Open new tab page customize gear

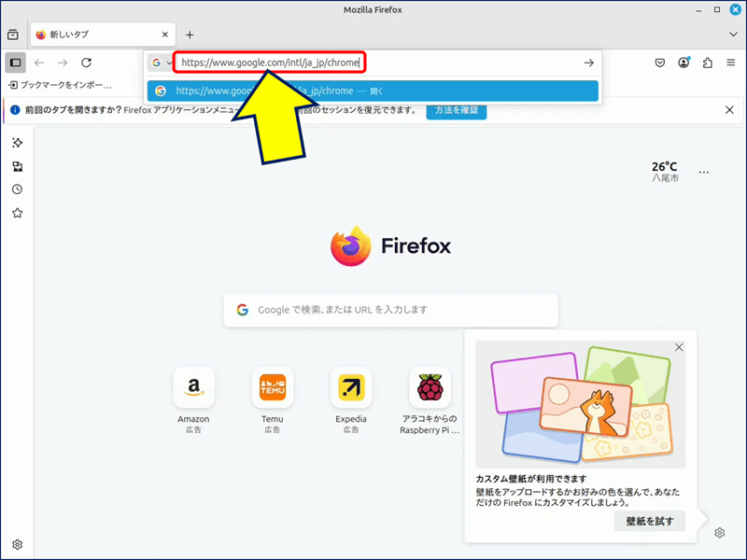click(x=719, y=533)
